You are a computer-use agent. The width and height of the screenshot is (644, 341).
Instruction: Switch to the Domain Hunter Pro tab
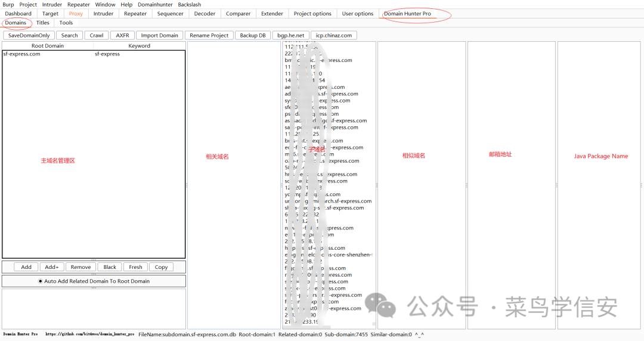click(407, 14)
